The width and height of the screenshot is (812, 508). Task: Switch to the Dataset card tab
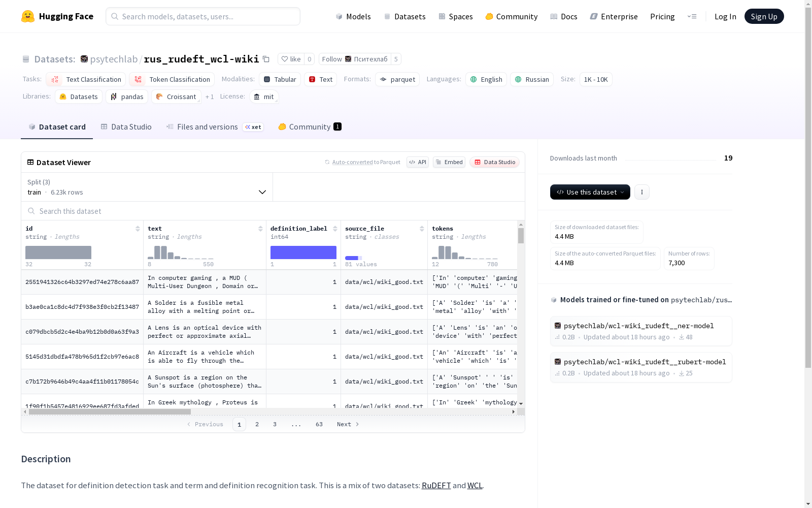(57, 127)
